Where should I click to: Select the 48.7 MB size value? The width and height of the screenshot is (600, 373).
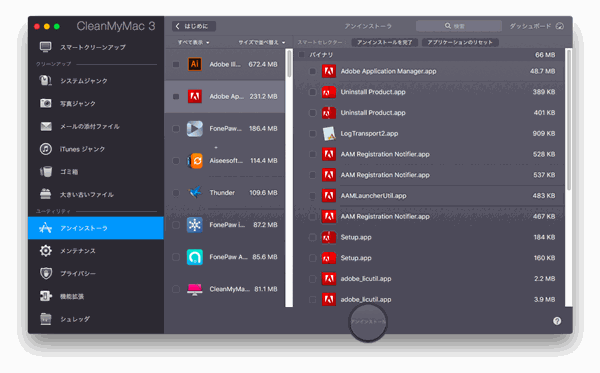pyautogui.click(x=542, y=71)
